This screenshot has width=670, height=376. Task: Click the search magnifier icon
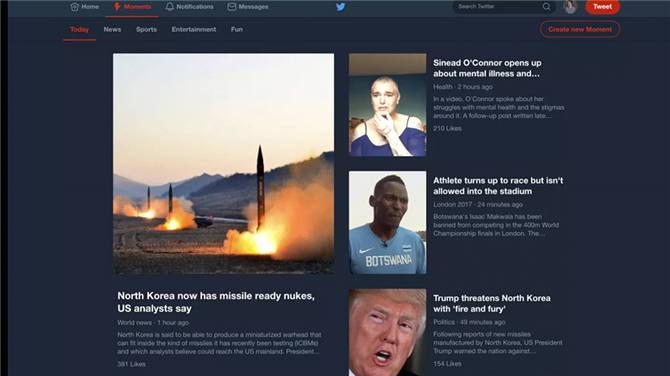pos(547,6)
